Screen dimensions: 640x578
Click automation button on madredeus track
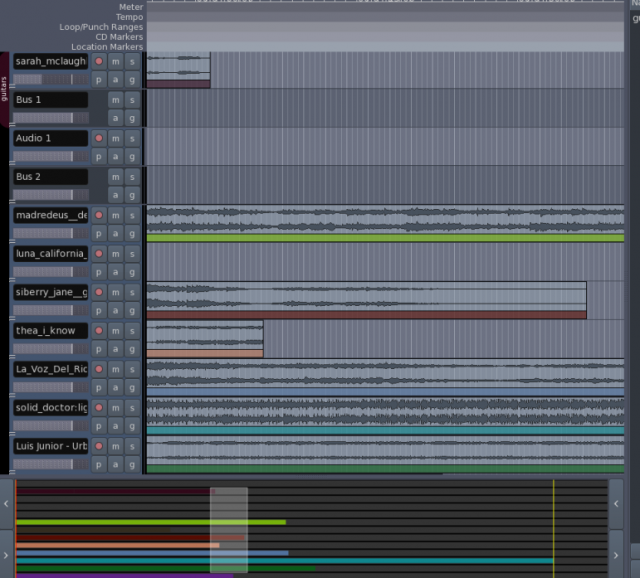click(x=116, y=234)
